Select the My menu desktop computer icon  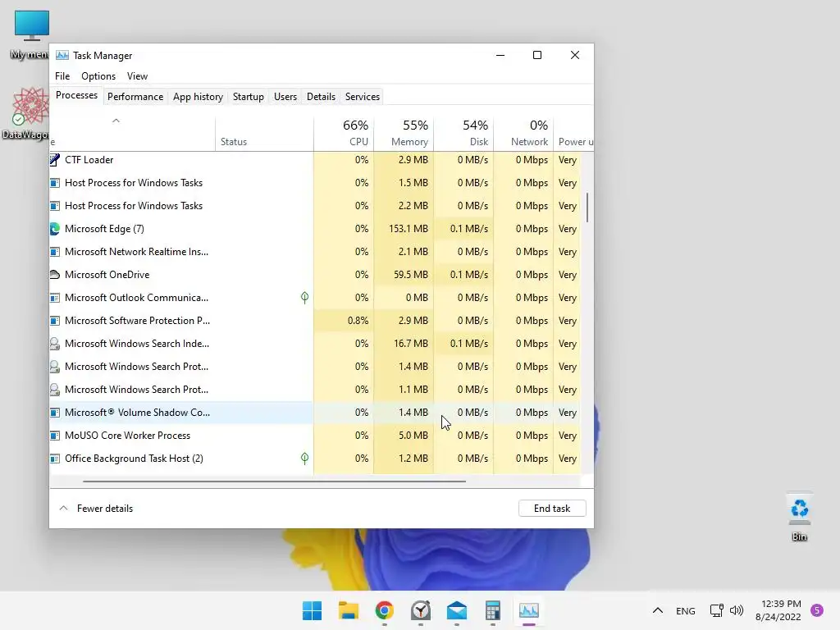tap(30, 34)
